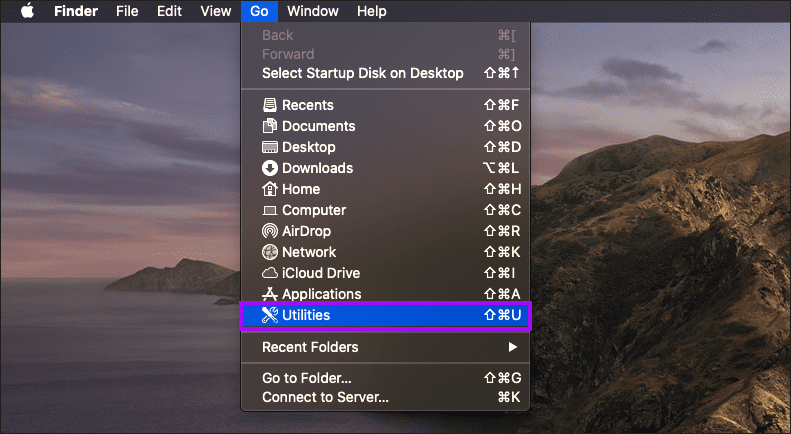Viewport: 791px width, 434px height.
Task: Click the Desktop screen icon
Action: coord(270,147)
